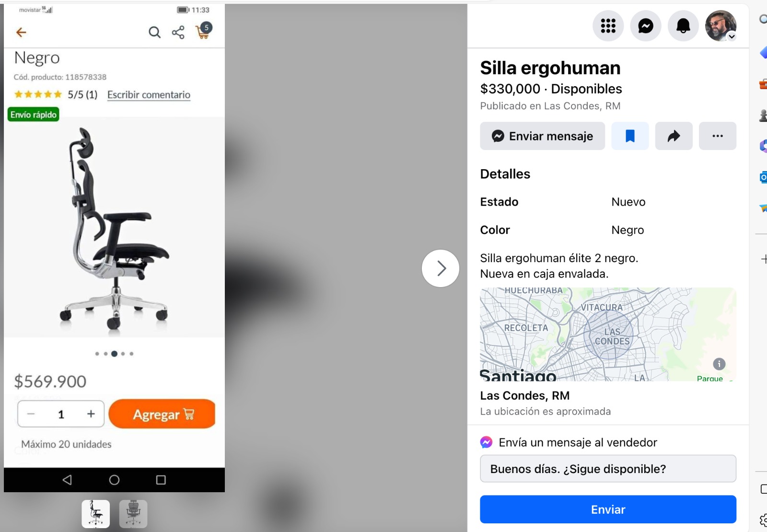Click the map info icon
The height and width of the screenshot is (532, 767).
[x=719, y=364]
